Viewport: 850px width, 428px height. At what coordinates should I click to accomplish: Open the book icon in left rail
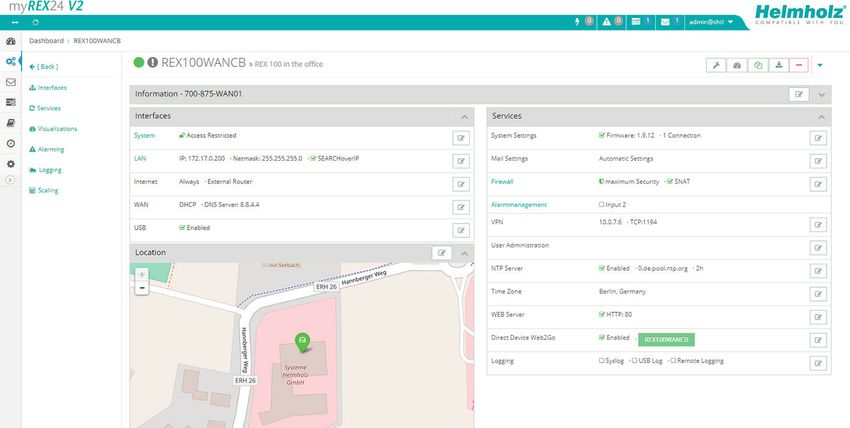click(10, 123)
